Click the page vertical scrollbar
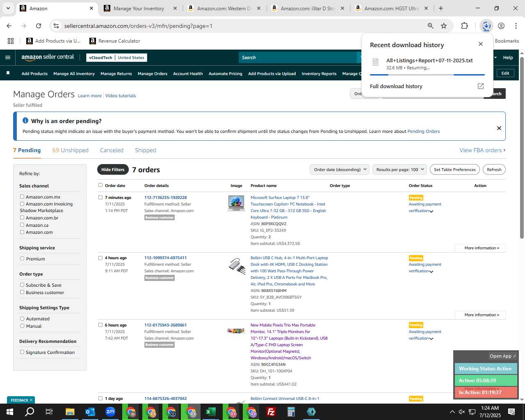This screenshot has height=420, width=525. [x=522, y=148]
